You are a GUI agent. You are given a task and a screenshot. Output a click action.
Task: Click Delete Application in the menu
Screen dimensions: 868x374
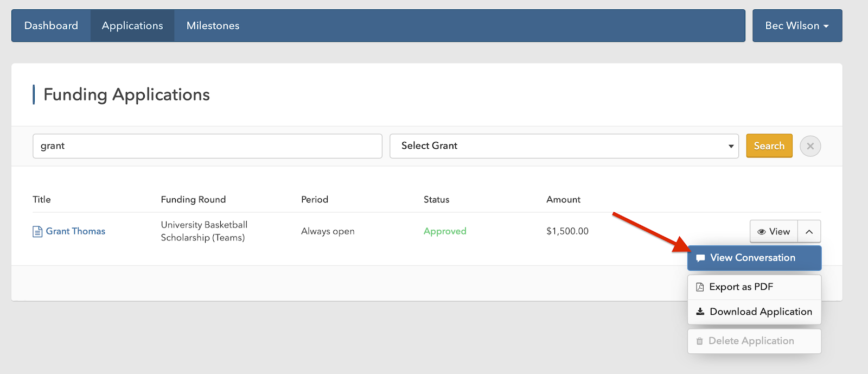754,341
